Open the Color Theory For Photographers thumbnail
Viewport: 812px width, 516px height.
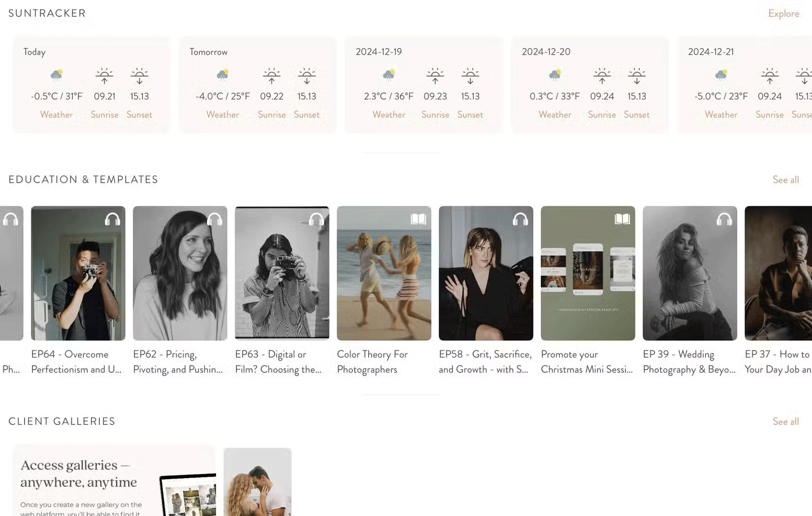(384, 273)
